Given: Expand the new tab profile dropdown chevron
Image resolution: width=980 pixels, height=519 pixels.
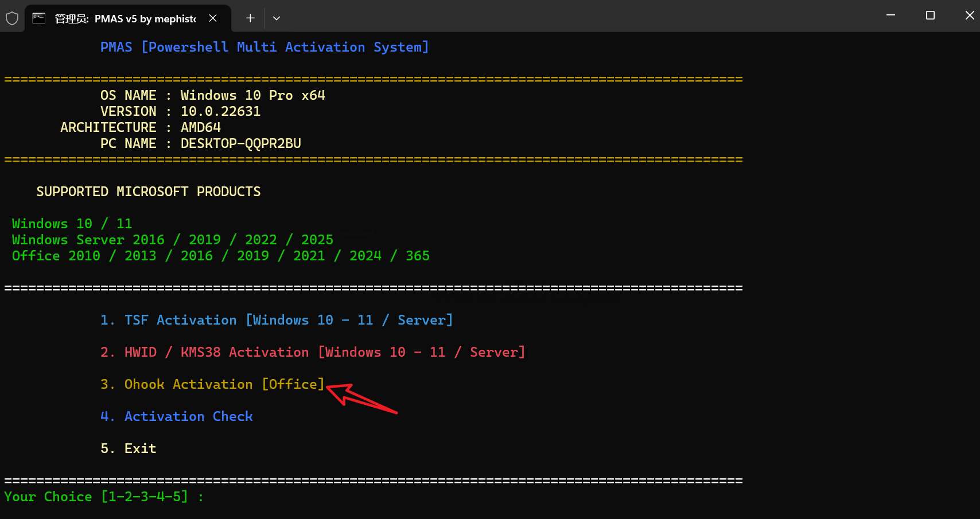Looking at the screenshot, I should [277, 18].
